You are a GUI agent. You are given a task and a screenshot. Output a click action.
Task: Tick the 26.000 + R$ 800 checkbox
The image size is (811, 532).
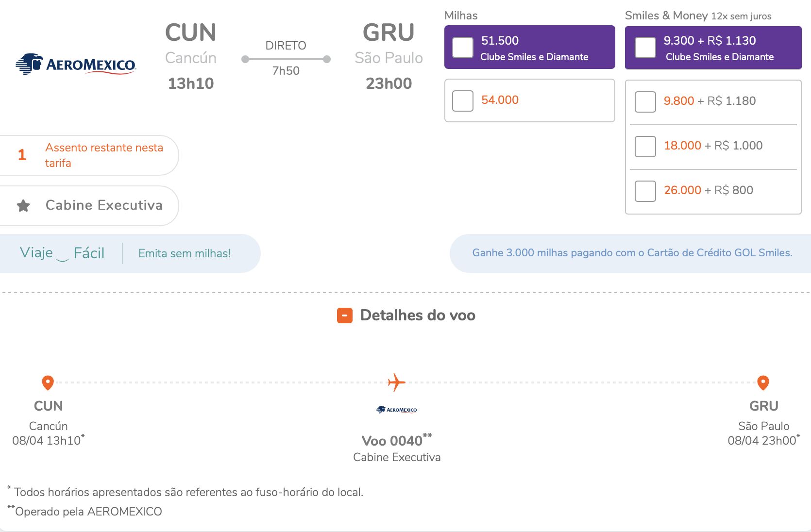point(645,191)
